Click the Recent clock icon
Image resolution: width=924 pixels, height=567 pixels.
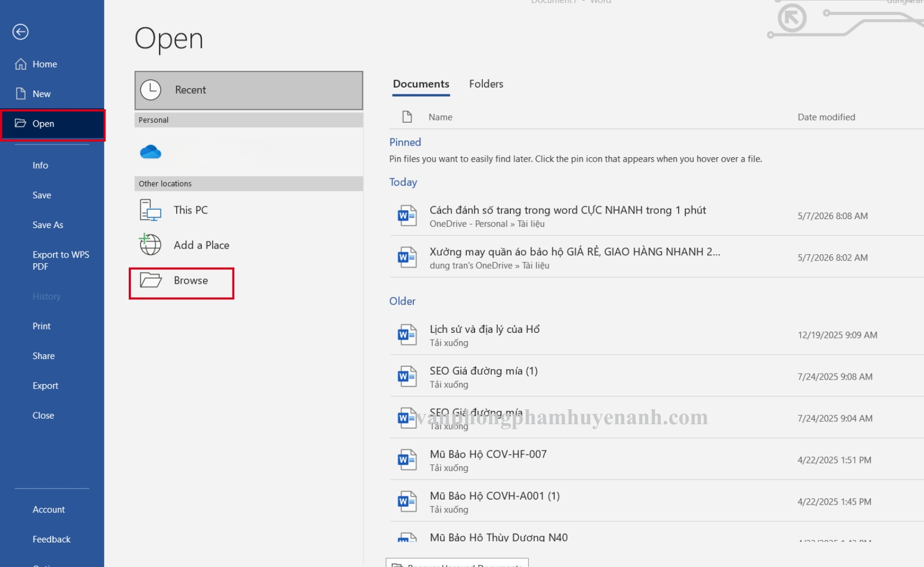[151, 90]
